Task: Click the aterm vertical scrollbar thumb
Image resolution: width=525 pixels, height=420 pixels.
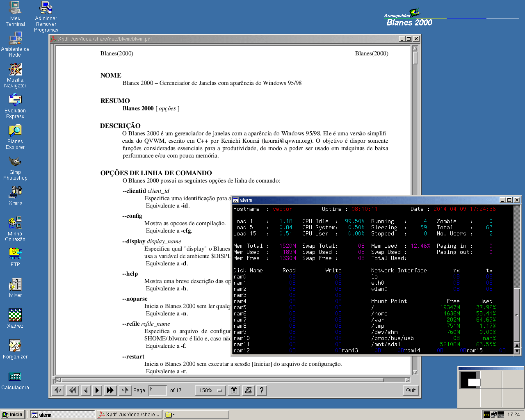Action: 517,315
